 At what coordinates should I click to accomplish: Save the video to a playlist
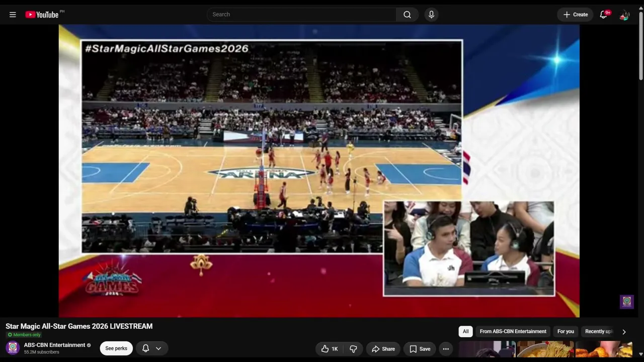[420, 349]
